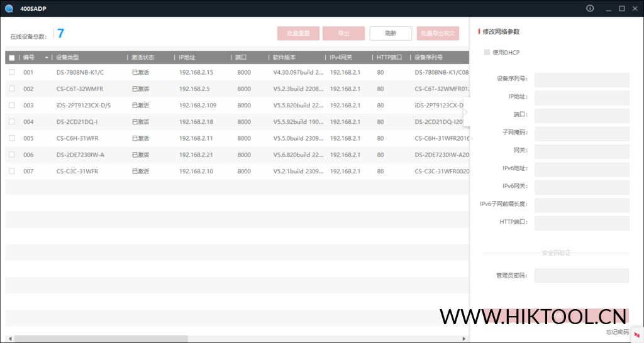Click the IP地址 input field
This screenshot has height=343, width=644.
[x=582, y=97]
